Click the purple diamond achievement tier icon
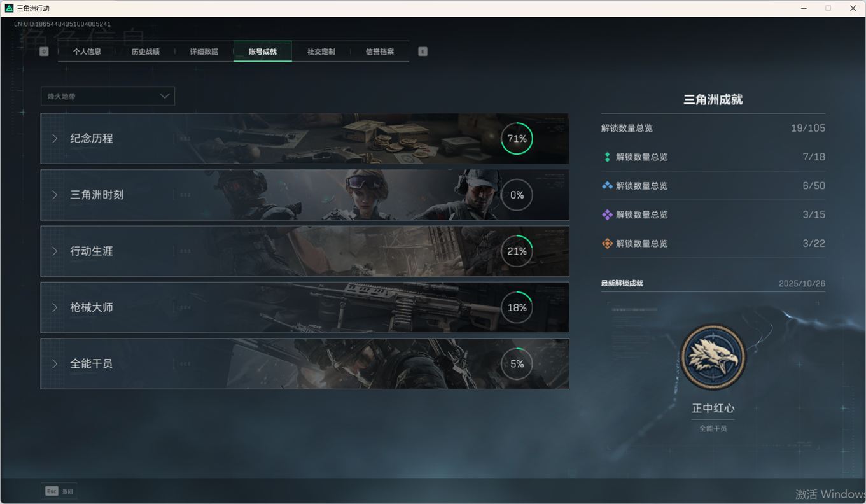866x504 pixels. (607, 215)
